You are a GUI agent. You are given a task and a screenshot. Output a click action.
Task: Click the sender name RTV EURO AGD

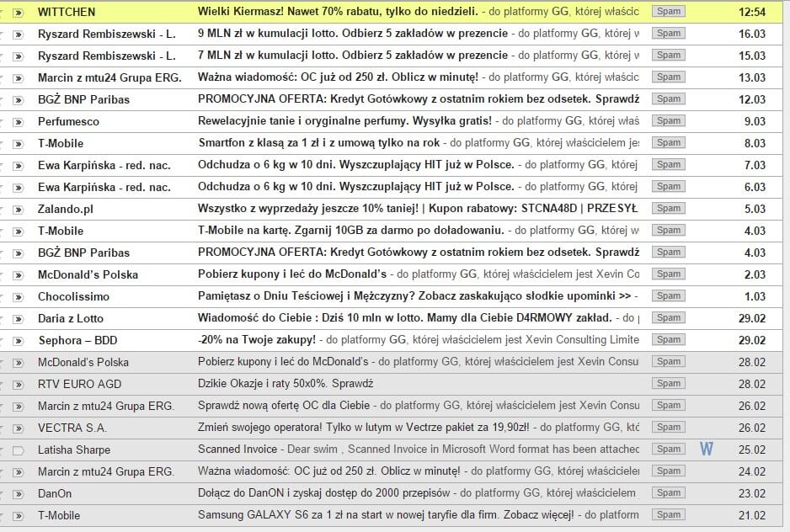(80, 385)
